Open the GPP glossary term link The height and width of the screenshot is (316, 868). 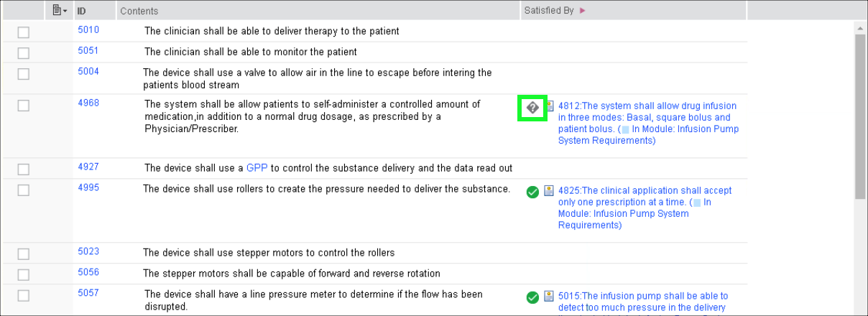point(257,168)
